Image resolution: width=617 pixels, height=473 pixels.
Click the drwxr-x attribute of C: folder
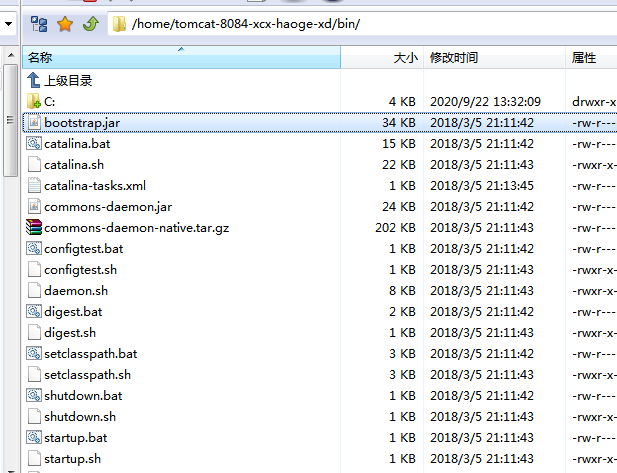594,102
